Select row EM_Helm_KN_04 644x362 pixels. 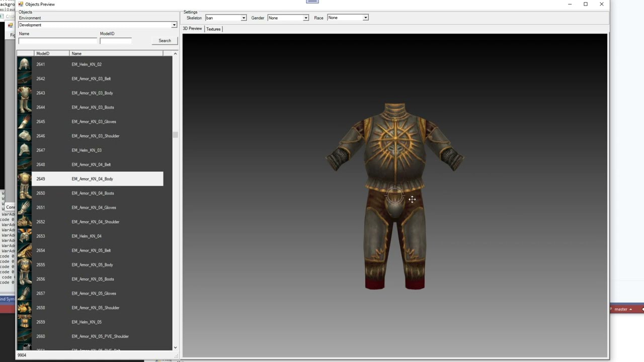[x=98, y=236]
